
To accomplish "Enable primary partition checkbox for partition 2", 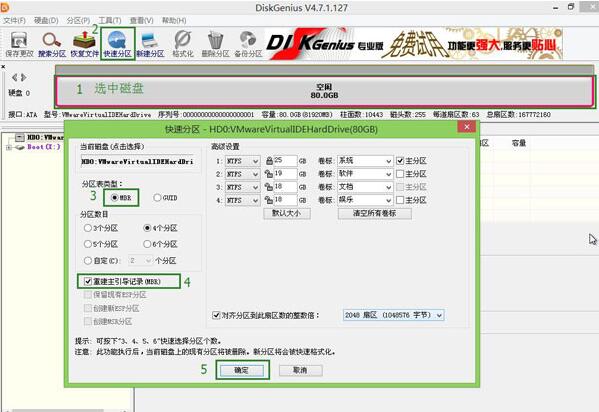I will click(x=400, y=174).
